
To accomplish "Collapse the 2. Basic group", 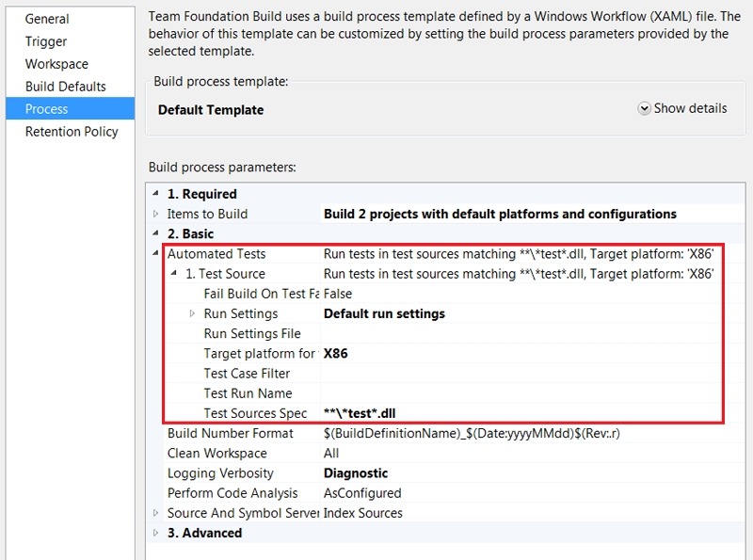I will pyautogui.click(x=155, y=233).
